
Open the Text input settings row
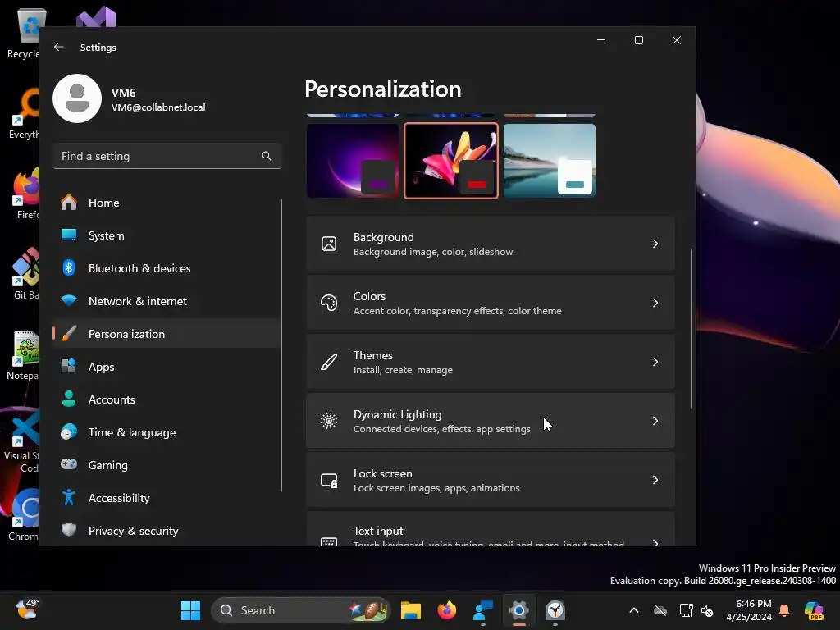491,529
